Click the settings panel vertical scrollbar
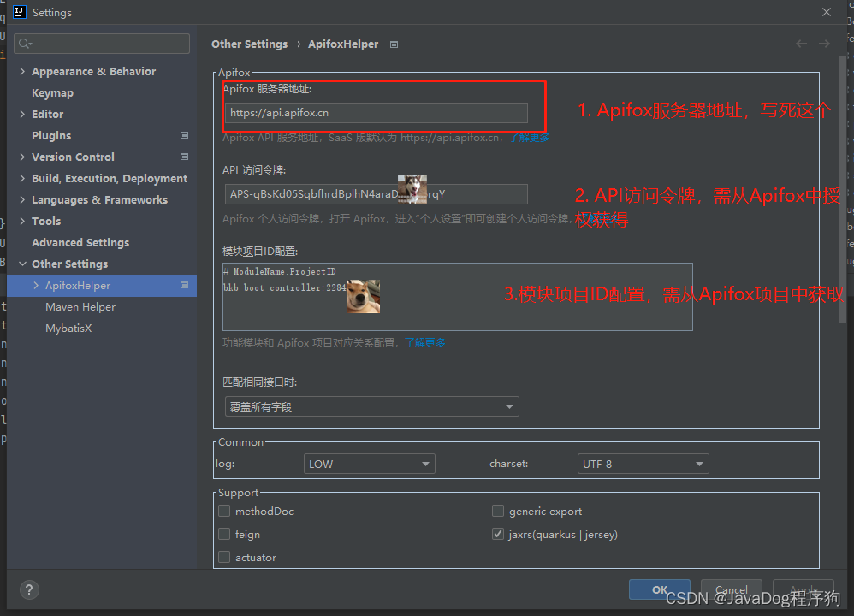 click(843, 188)
